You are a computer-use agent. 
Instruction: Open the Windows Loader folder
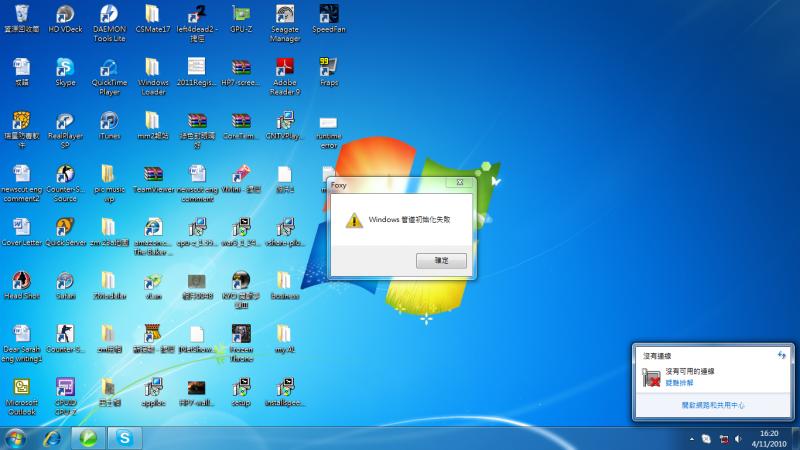153,77
